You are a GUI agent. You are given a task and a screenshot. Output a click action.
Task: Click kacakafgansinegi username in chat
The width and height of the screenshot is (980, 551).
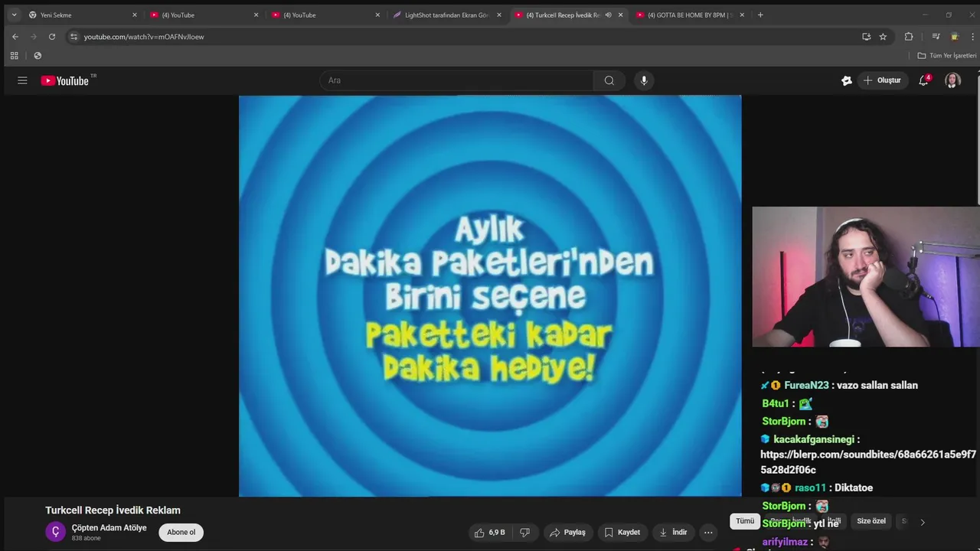(815, 439)
